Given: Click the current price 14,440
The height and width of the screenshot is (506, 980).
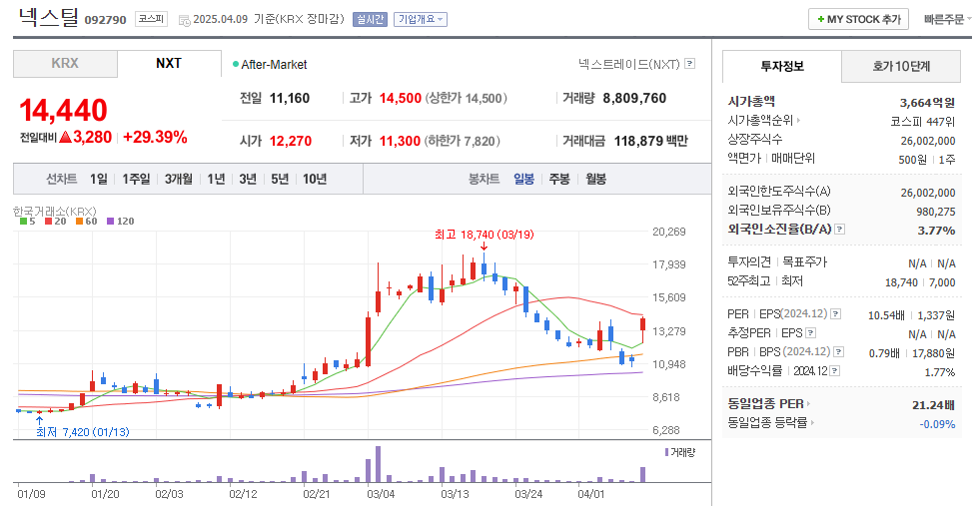Looking at the screenshot, I should coord(63,111).
